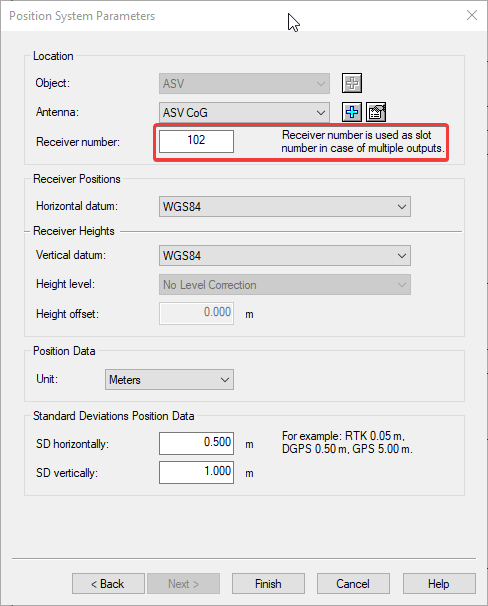Click the 'Horizontal datum:' label
The image size is (488, 606).
tap(77, 206)
